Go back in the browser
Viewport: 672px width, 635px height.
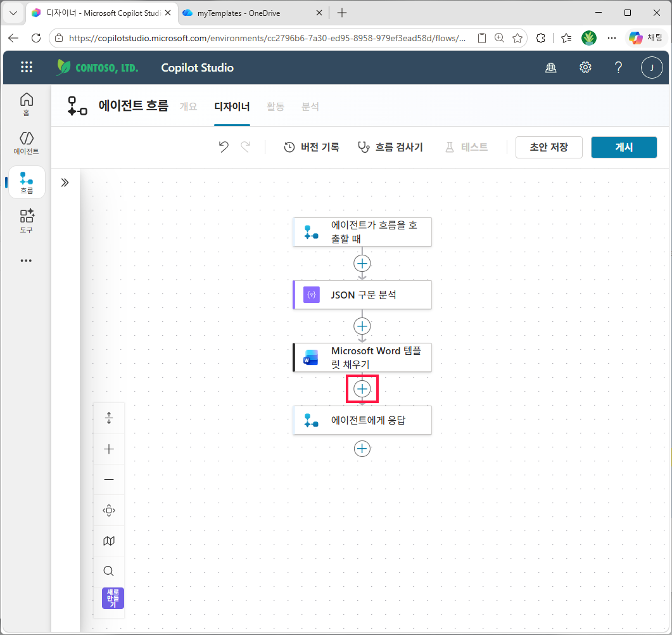click(x=13, y=38)
